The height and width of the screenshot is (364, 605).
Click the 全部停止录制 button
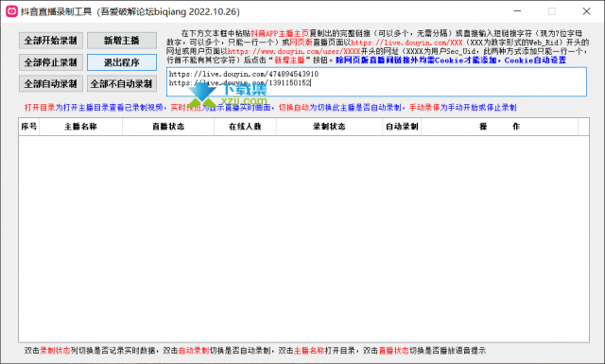pos(51,62)
